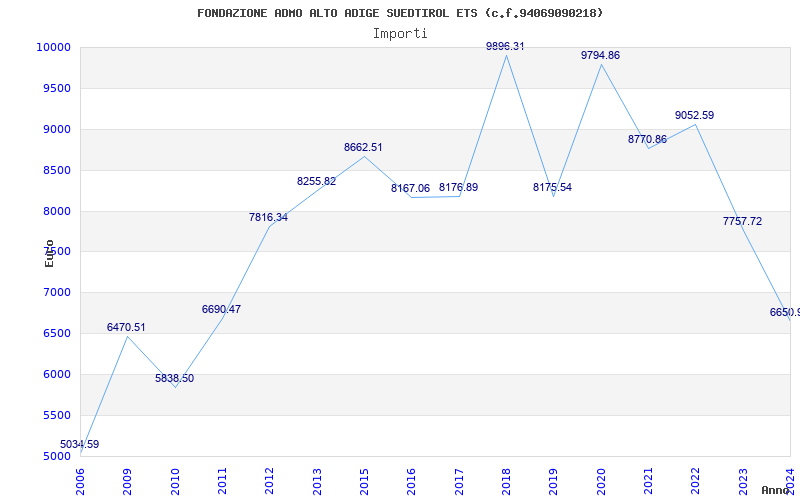Viewport: 800px width, 500px height.
Task: Select data label 9052.59
Action: [694, 115]
